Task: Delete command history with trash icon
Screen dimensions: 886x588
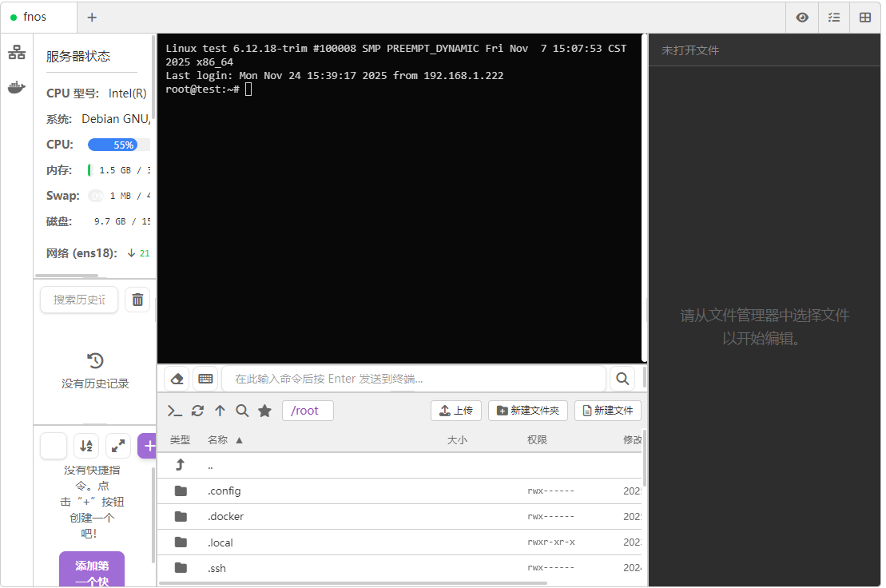Action: 137,300
